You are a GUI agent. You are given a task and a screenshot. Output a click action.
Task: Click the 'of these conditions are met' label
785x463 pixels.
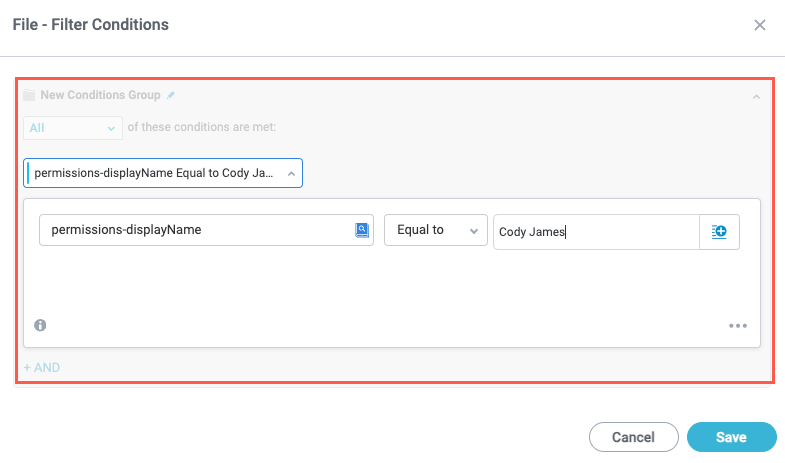[202, 128]
